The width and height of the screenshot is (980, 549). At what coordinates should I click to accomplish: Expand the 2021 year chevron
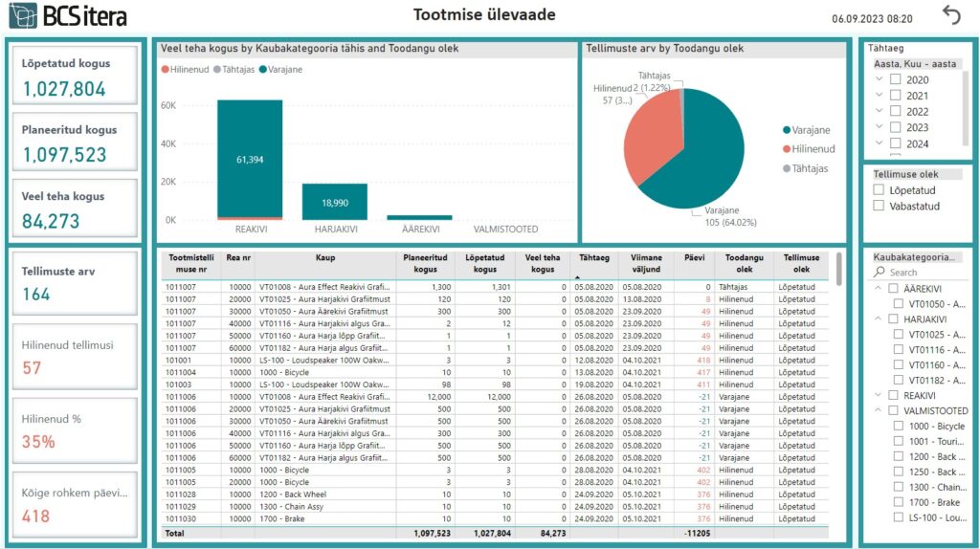point(879,95)
